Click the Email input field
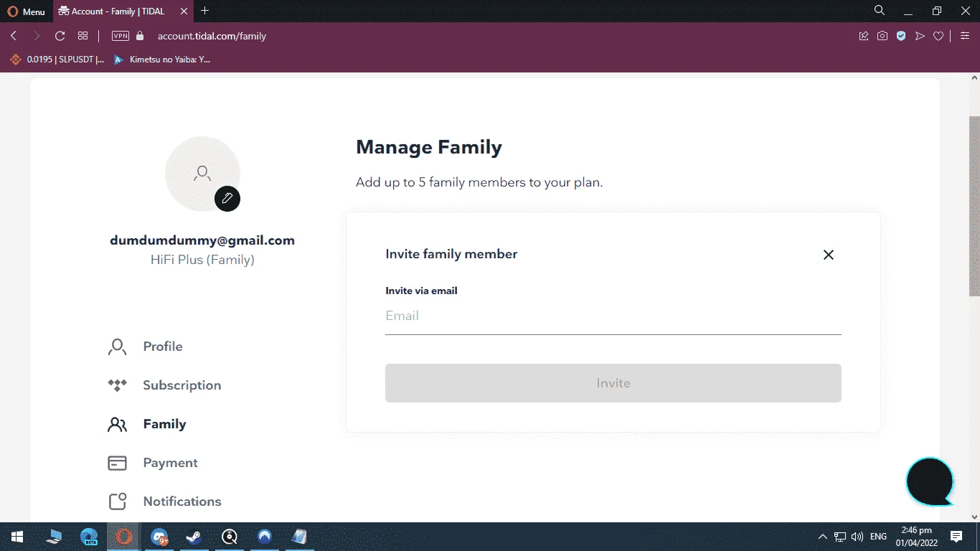 pyautogui.click(x=613, y=316)
